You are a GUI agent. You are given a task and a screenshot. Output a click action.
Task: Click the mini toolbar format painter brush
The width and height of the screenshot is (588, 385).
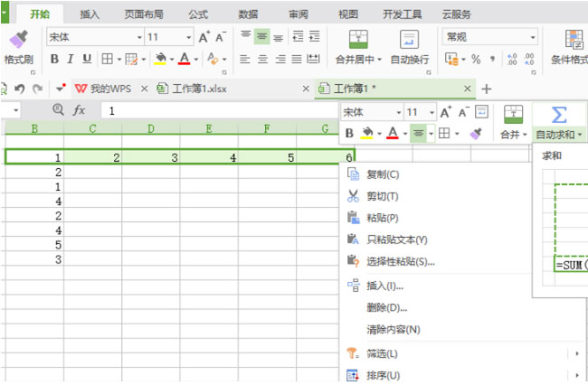coord(476,134)
